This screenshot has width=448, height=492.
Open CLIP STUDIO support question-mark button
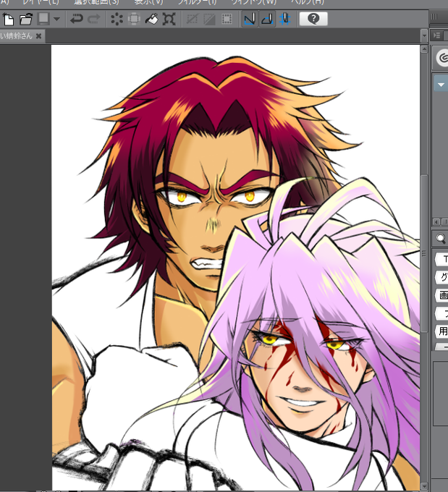coord(313,19)
